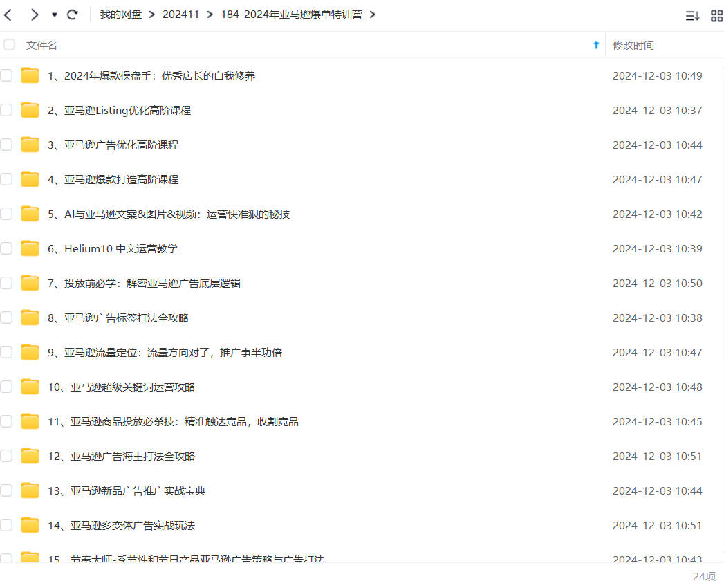724x588 pixels.
Task: Click folder icon of 12、亚马逊广告海王打法全攻略
Action: click(30, 456)
